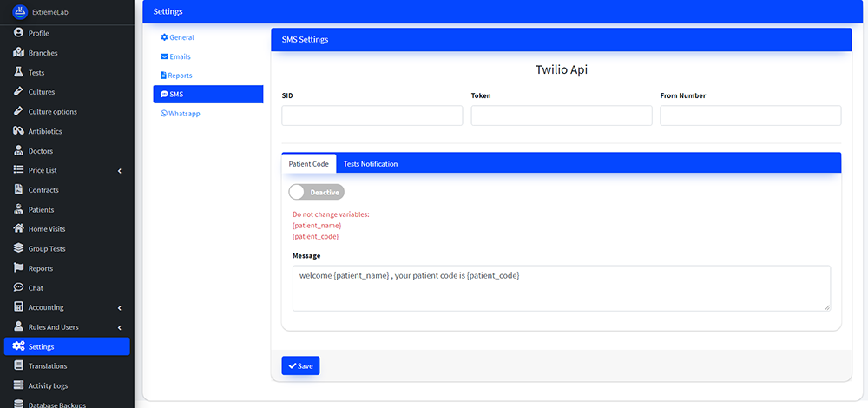Click the Save button
Screen dimensions: 868x408
click(x=300, y=365)
